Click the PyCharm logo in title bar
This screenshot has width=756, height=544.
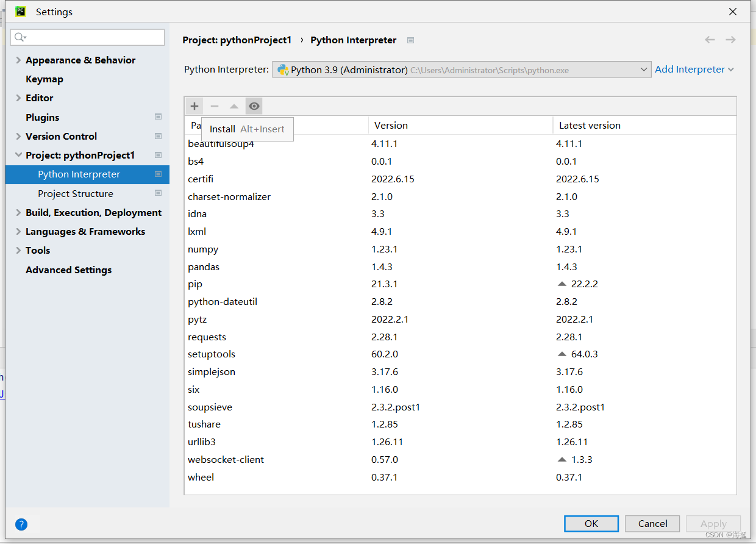(21, 12)
